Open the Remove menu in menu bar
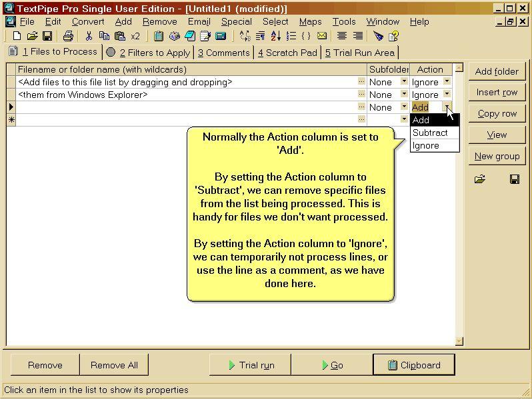 click(159, 22)
